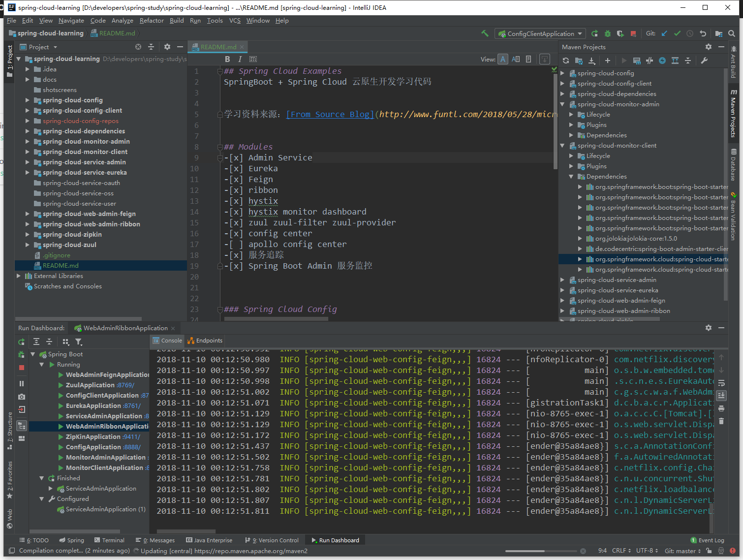
Task: Select ZuulApplication in Run Dashboard
Action: tap(100, 385)
